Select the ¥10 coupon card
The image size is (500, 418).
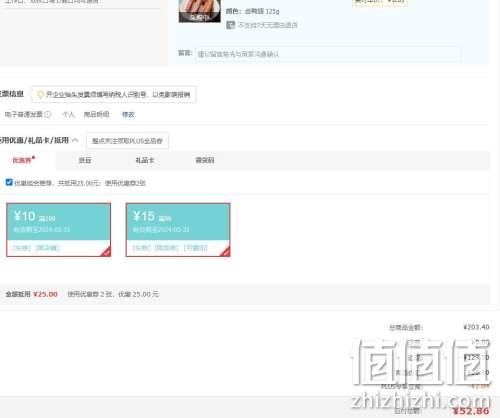pyautogui.click(x=59, y=230)
